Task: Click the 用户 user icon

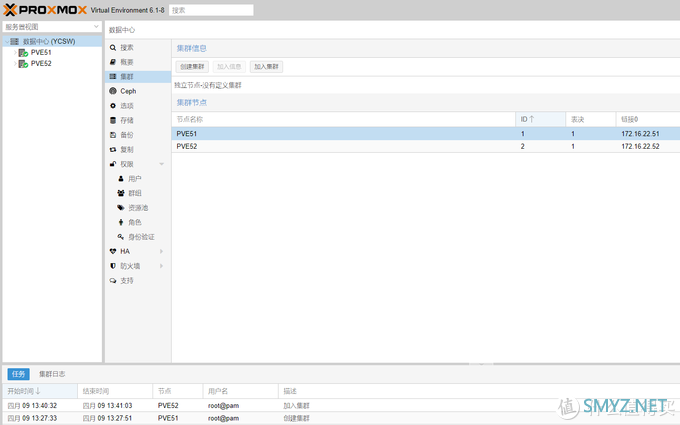Action: pos(121,179)
